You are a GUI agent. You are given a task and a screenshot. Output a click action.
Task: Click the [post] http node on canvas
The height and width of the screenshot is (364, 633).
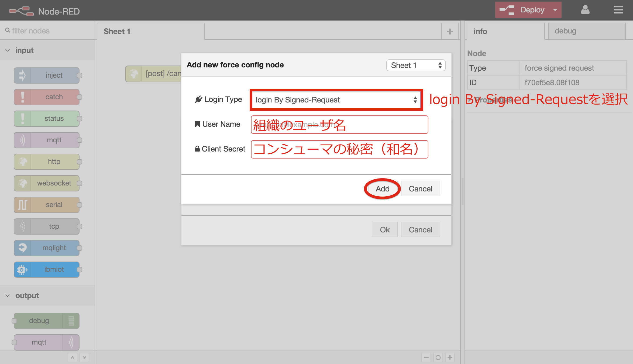[x=153, y=74]
